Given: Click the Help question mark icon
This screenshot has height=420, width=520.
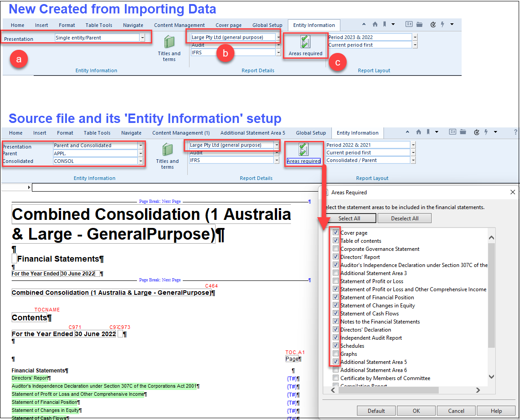Looking at the screenshot, I should (x=515, y=133).
